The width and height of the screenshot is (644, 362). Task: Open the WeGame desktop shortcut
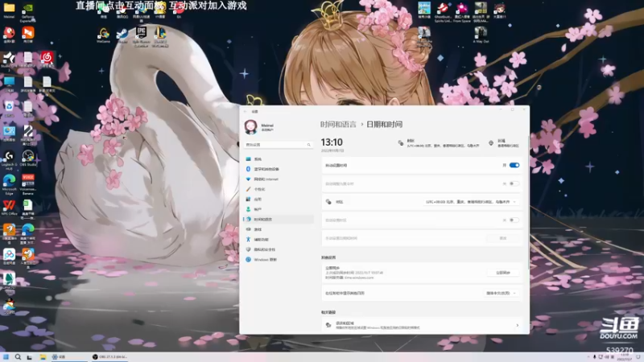[x=104, y=35]
